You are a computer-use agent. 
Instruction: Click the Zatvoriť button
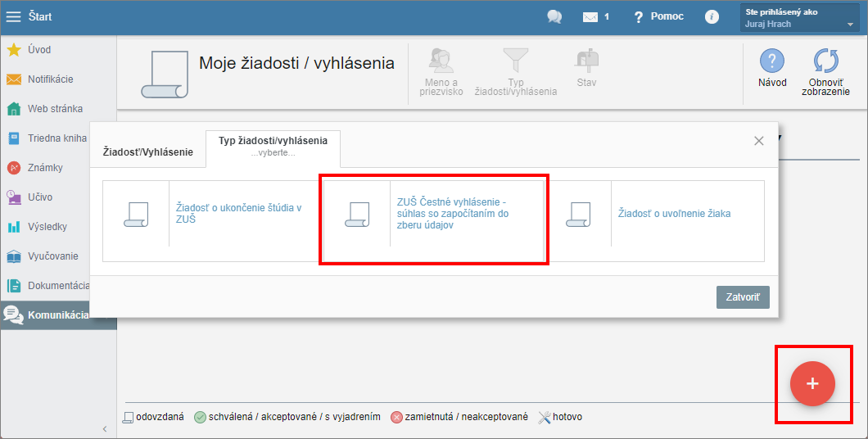click(743, 297)
